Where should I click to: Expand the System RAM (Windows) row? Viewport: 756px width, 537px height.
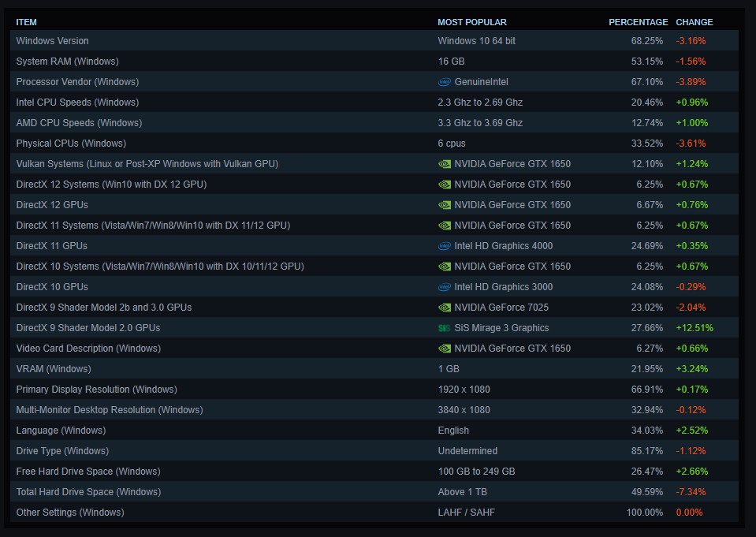(67, 62)
